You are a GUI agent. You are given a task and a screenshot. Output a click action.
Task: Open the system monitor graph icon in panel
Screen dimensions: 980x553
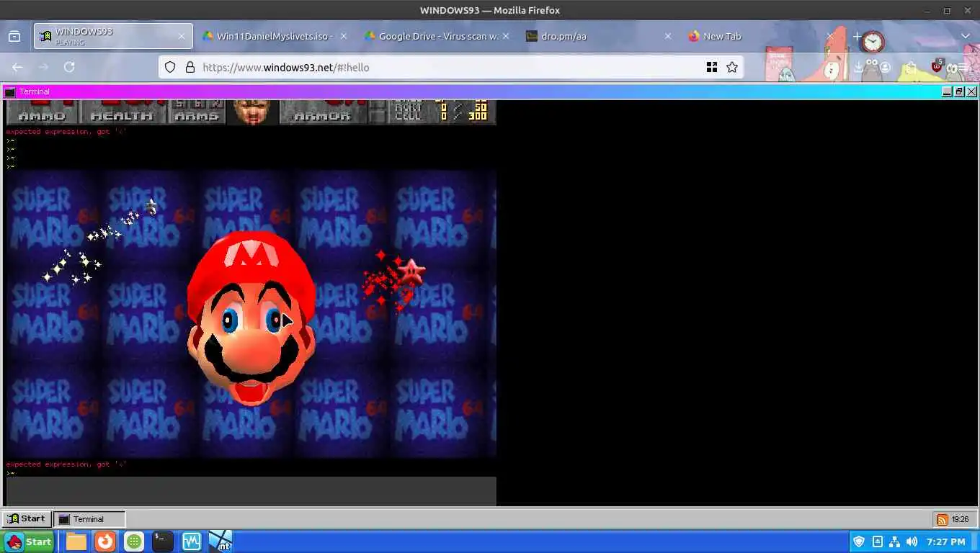point(192,541)
